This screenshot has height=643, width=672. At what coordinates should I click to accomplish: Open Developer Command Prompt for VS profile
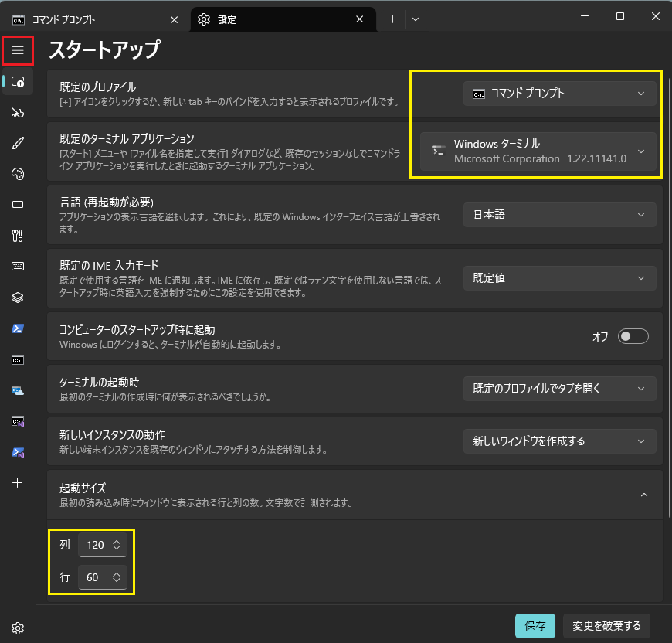[x=18, y=422]
